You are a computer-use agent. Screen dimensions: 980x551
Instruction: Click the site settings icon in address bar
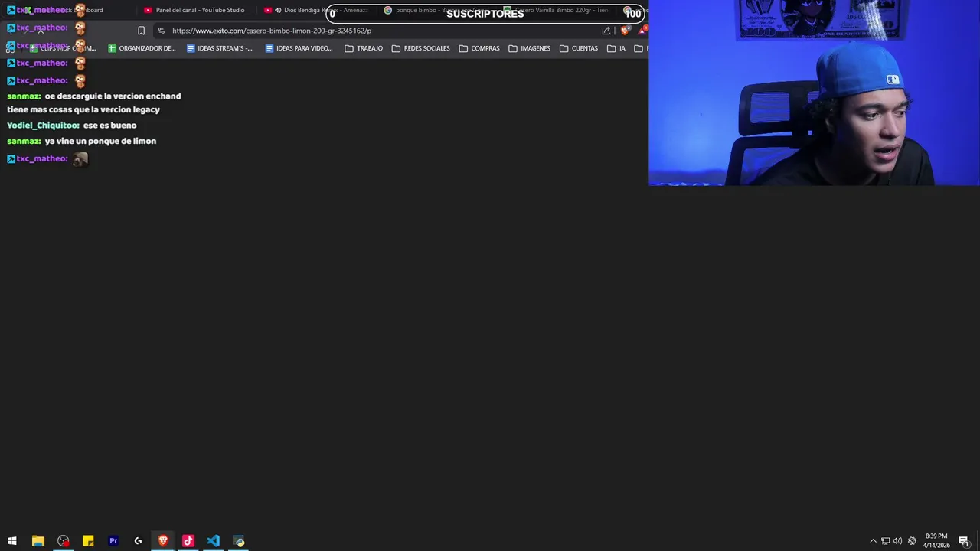(x=161, y=31)
